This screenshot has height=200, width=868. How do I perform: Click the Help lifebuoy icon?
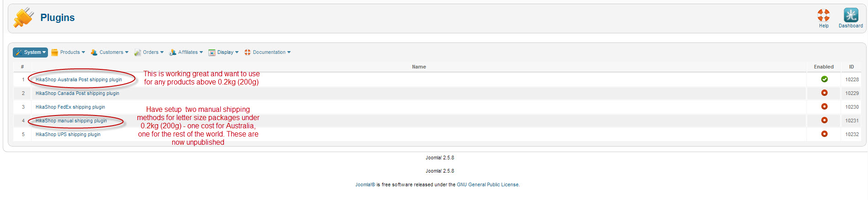pyautogui.click(x=823, y=15)
